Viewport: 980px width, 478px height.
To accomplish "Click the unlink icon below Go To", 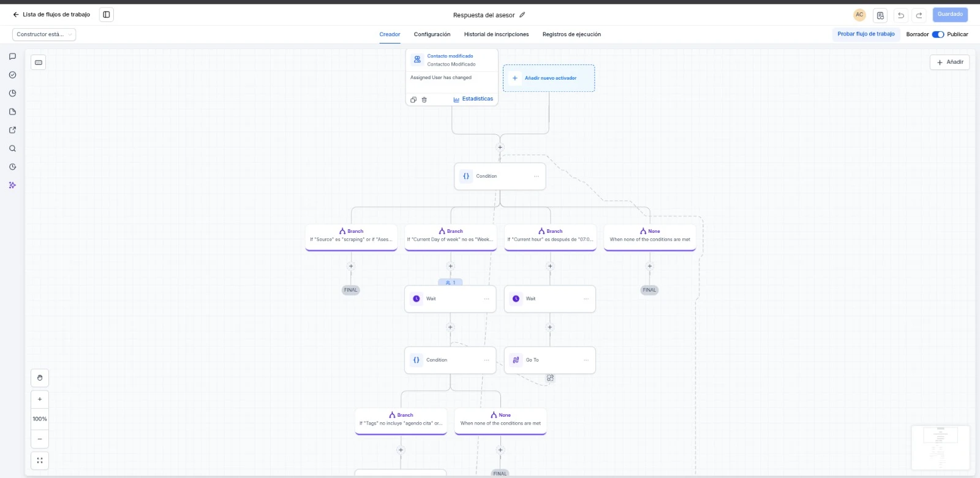I will [550, 378].
